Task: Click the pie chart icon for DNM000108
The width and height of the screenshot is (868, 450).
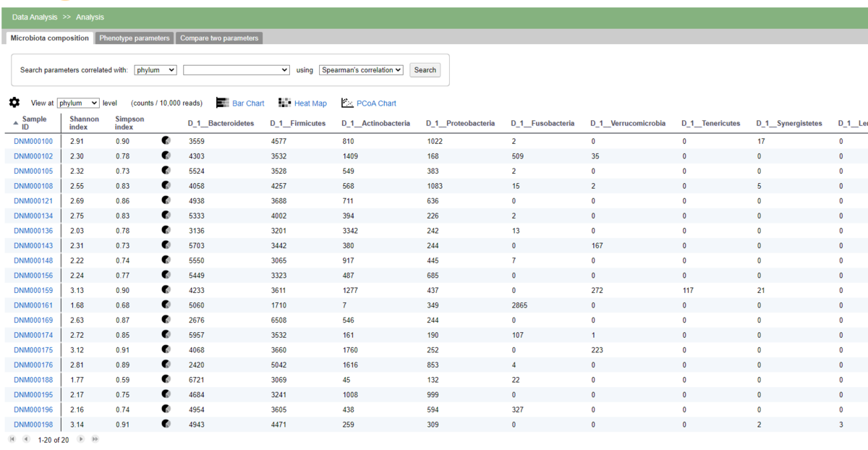Action: click(x=166, y=185)
